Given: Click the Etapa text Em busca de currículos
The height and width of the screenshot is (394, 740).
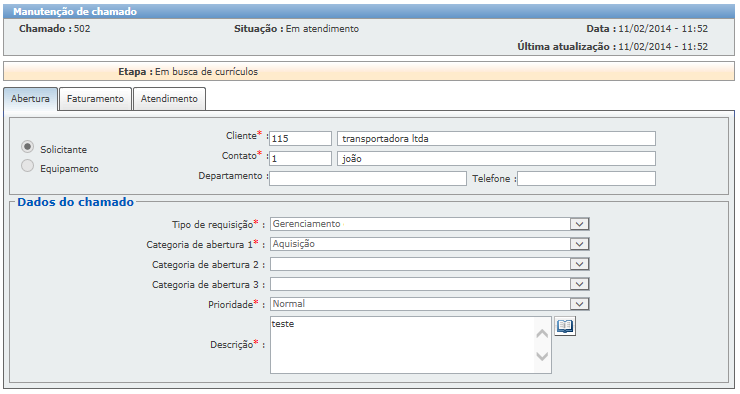Looking at the screenshot, I should [207, 72].
